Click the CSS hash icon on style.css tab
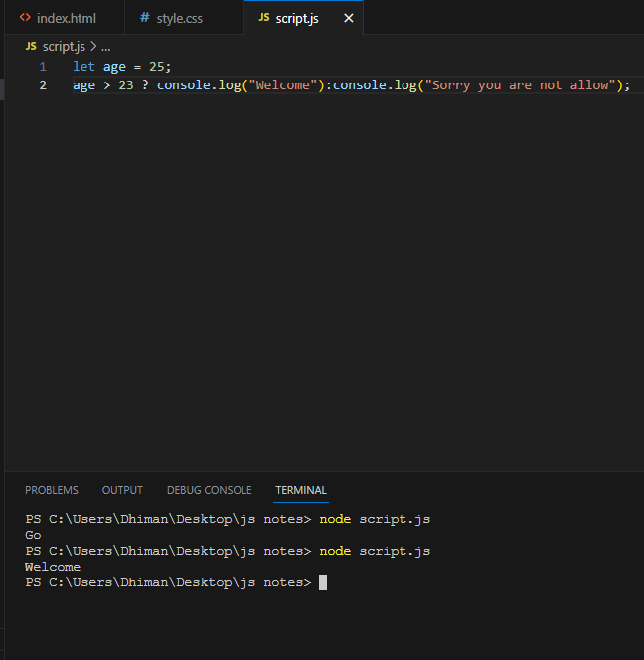The image size is (644, 660). (145, 18)
